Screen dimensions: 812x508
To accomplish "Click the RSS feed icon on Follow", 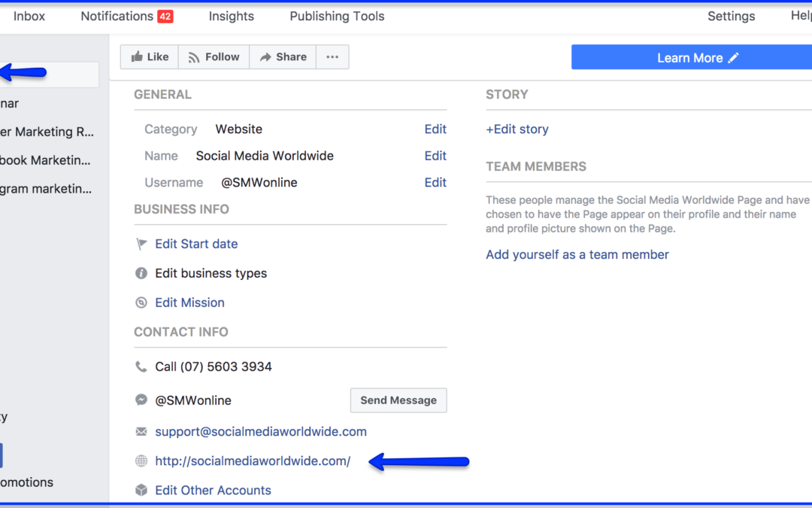I will coord(194,57).
